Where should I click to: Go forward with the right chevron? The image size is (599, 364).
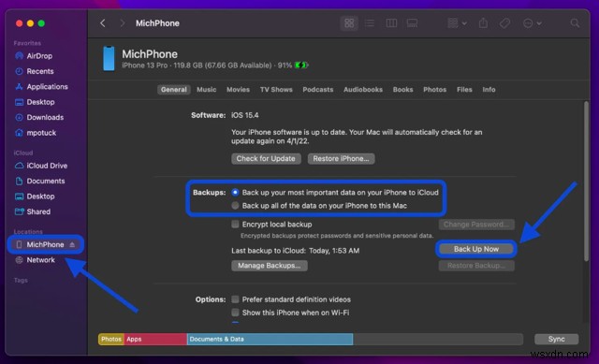coord(123,23)
